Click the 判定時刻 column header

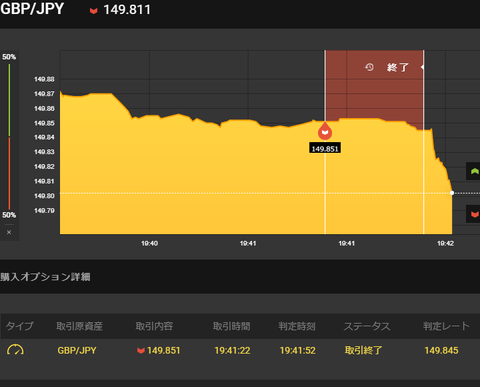point(297,326)
